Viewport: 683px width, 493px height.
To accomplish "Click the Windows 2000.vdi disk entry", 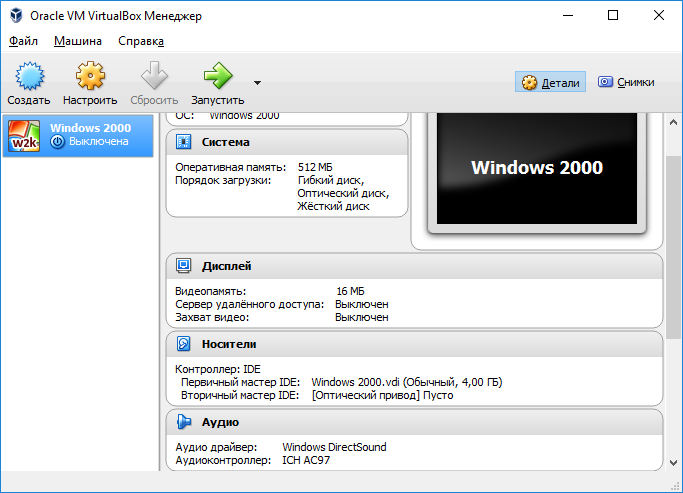I will pyautogui.click(x=407, y=382).
